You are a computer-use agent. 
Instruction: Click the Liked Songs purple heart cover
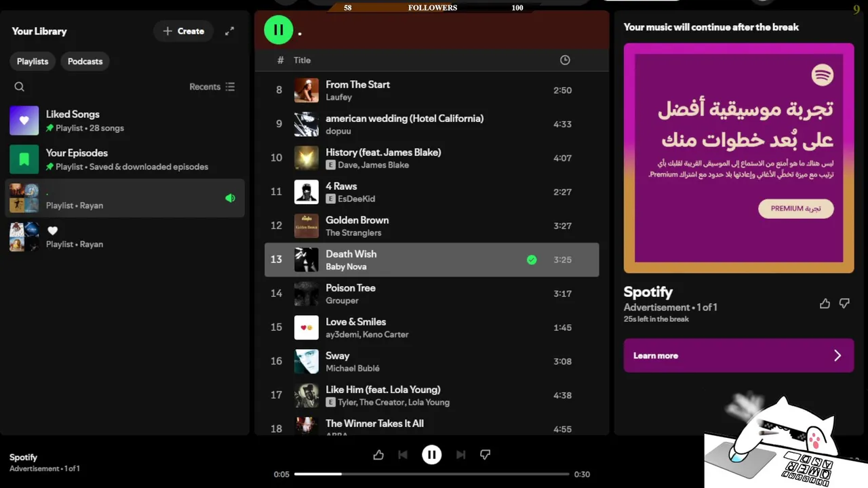[x=24, y=121]
